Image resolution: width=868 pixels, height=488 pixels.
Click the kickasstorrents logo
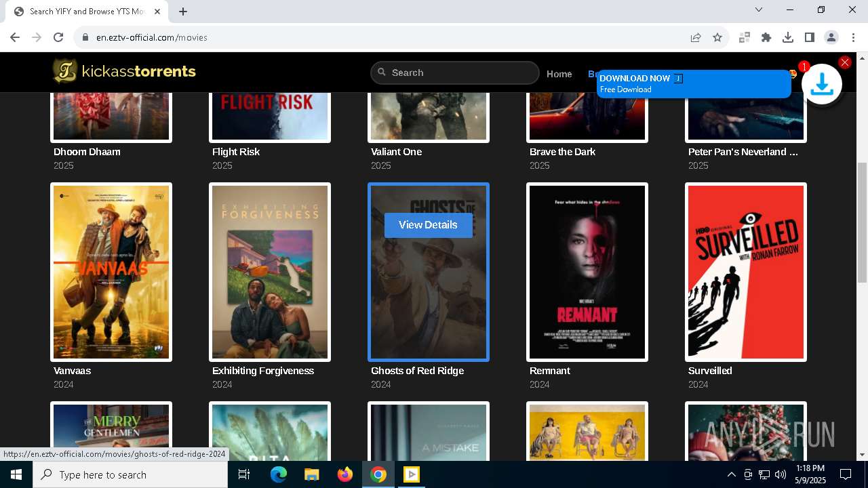[125, 71]
